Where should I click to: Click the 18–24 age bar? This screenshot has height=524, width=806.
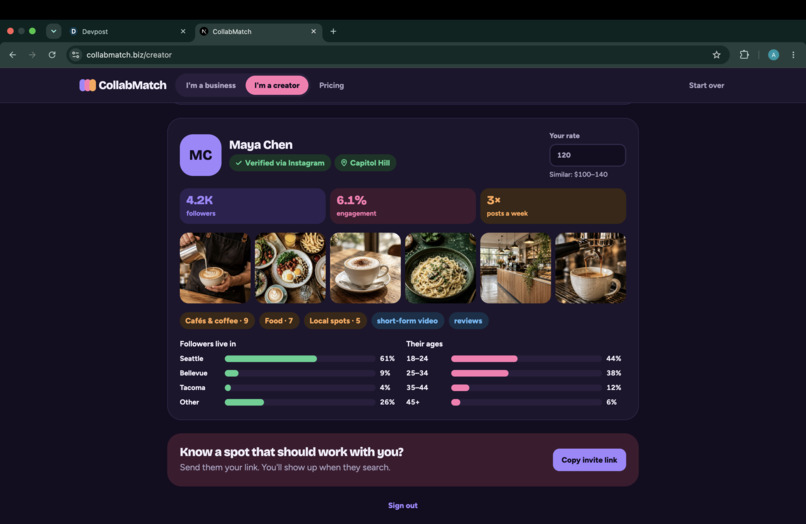pyautogui.click(x=526, y=359)
